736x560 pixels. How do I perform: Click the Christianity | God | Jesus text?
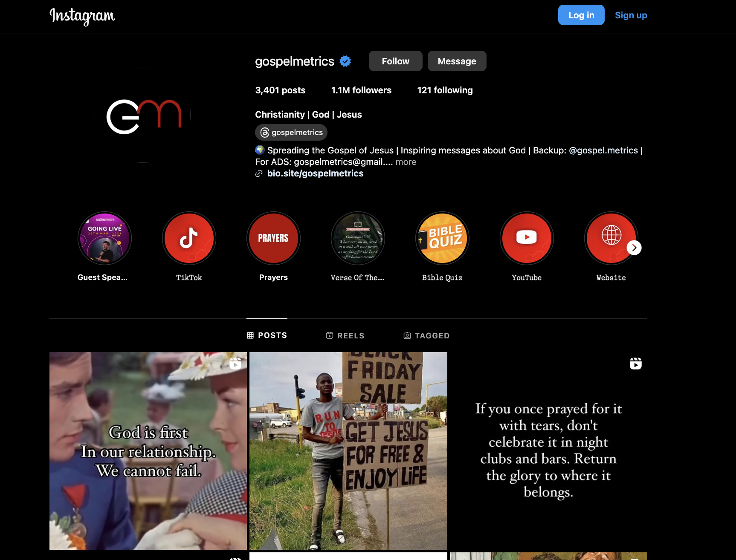click(308, 115)
